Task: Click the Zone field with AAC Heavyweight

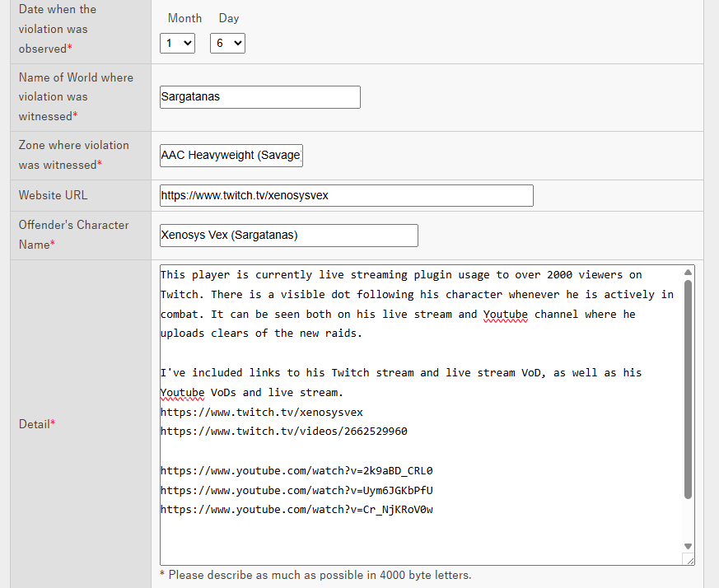Action: pyautogui.click(x=231, y=156)
